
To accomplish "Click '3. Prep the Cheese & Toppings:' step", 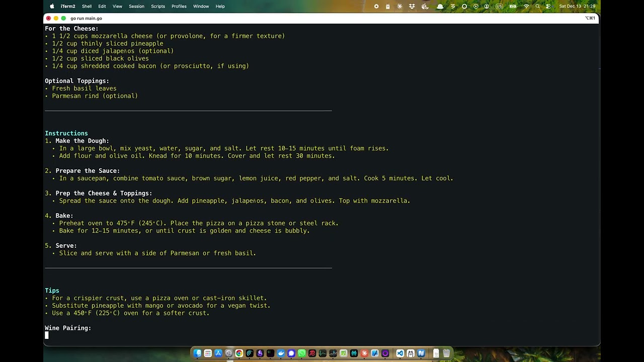I will tap(99, 193).
